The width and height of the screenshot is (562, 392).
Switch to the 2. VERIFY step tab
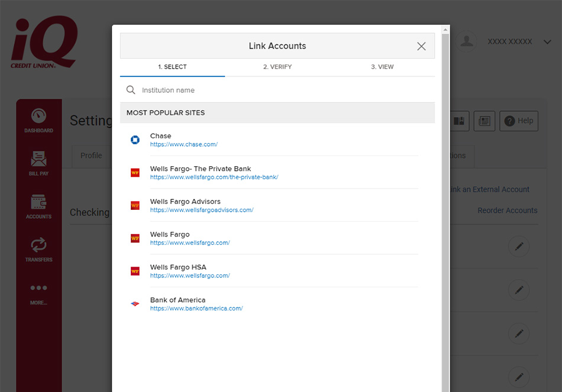click(x=277, y=67)
